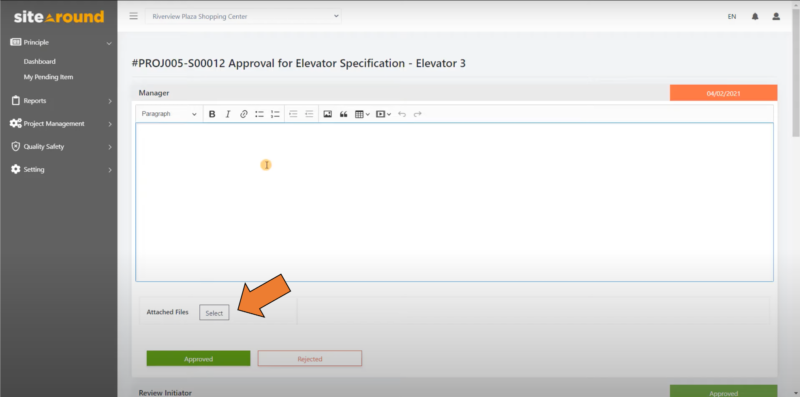Insert a block quote
800x397 pixels.
point(343,114)
